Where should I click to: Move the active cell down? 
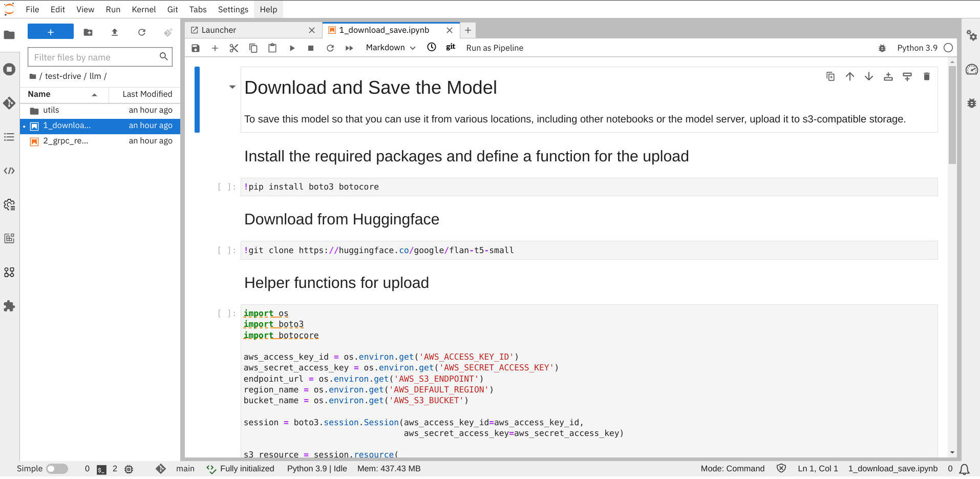pos(869,76)
